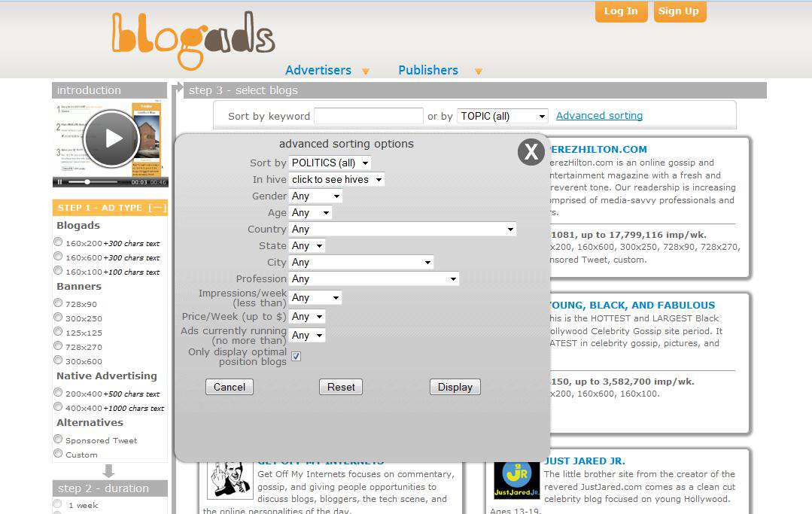Expand the In hive dropdown

pyautogui.click(x=336, y=180)
